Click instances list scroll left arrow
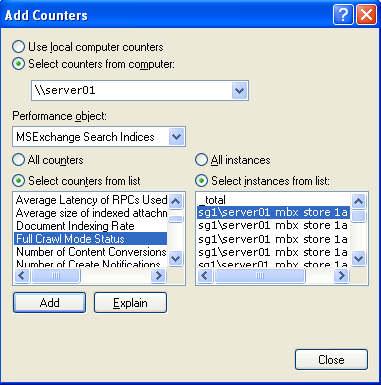The width and height of the screenshot is (381, 385). click(x=205, y=276)
